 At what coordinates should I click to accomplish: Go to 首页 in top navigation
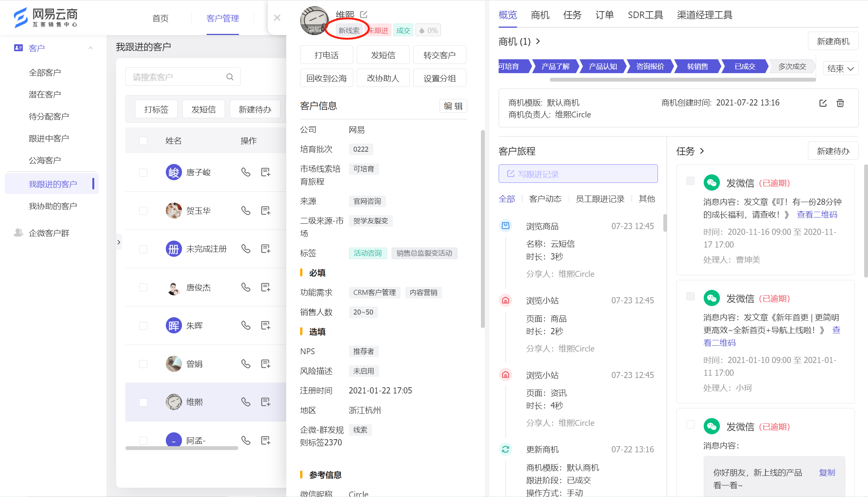(160, 18)
